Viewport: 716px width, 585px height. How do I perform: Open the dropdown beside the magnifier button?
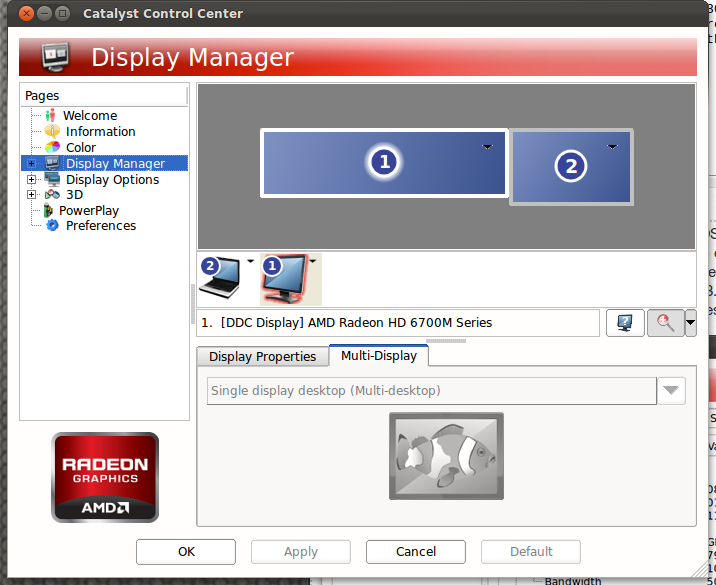point(690,323)
